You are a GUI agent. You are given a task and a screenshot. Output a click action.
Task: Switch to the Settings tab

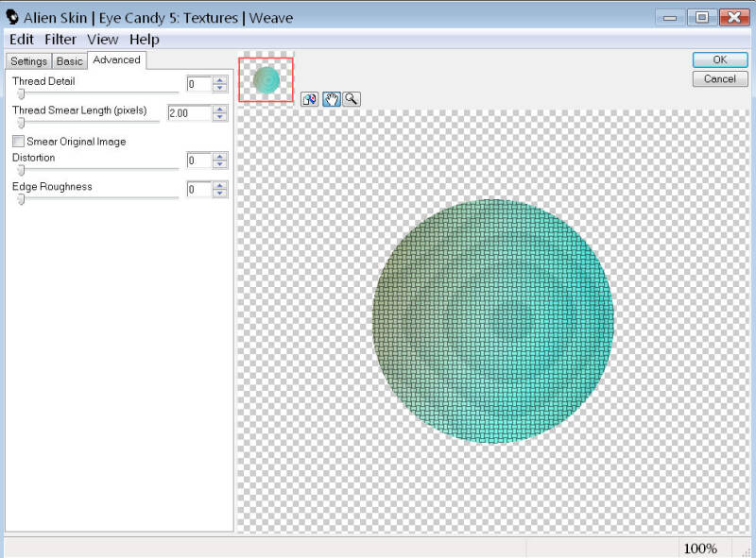[28, 61]
